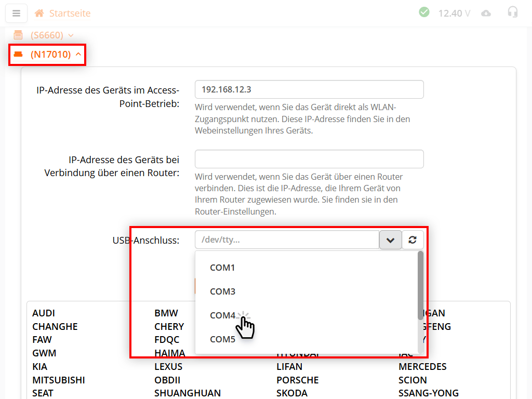This screenshot has height=399, width=532.
Task: Click the router IP address input field
Action: coord(309,159)
